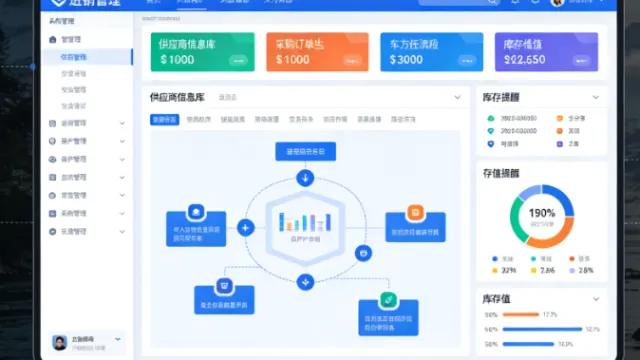Click the down-arrow circle in the flow diagram

(305, 178)
